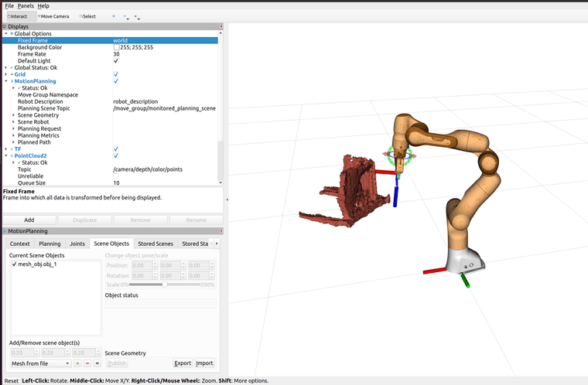Click the Queue Size value 10
The image size is (588, 385).
pyautogui.click(x=116, y=183)
